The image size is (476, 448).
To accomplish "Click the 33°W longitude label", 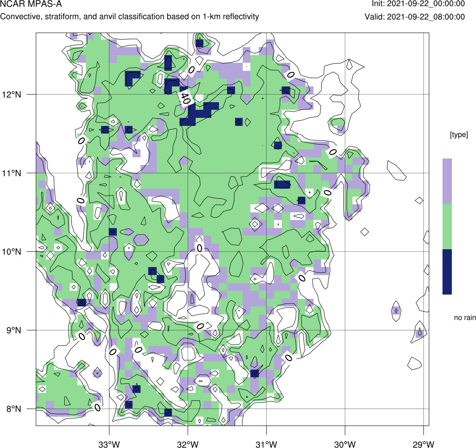I will (109, 444).
